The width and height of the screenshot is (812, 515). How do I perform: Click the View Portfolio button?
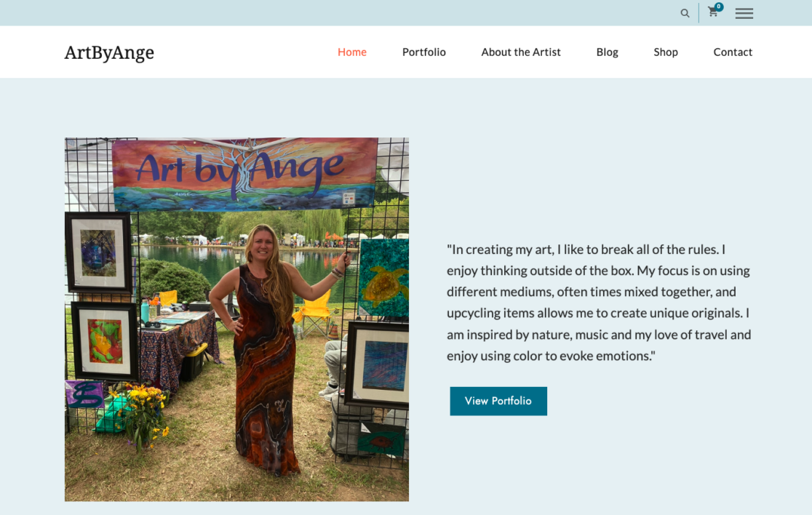tap(498, 401)
